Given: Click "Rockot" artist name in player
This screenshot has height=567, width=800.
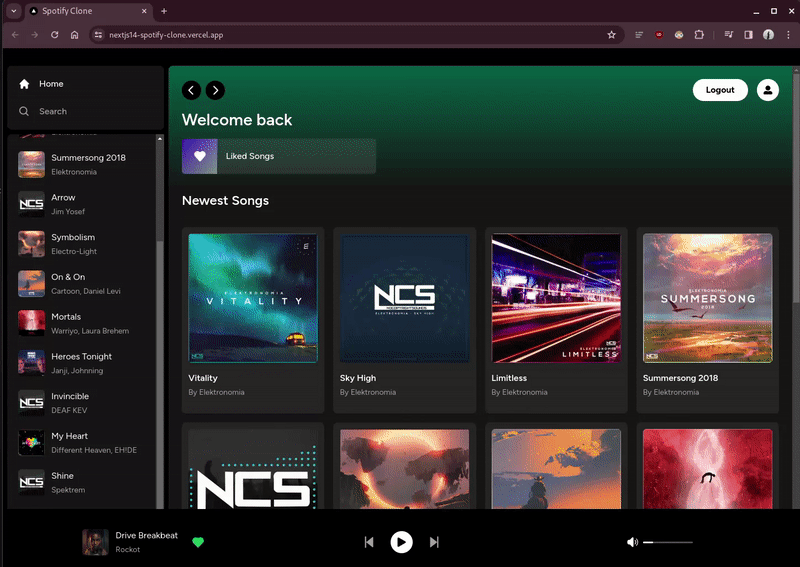Looking at the screenshot, I should click(128, 550).
